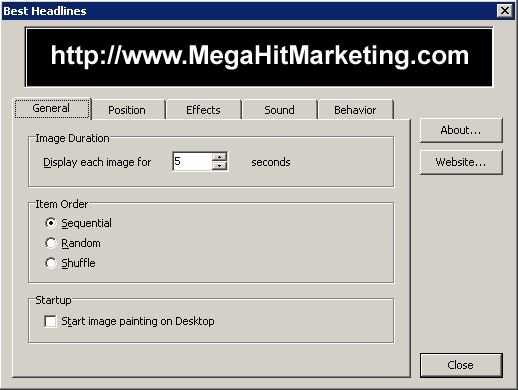518x390 pixels.
Task: Click the seconds duration input field
Action: pyautogui.click(x=193, y=161)
